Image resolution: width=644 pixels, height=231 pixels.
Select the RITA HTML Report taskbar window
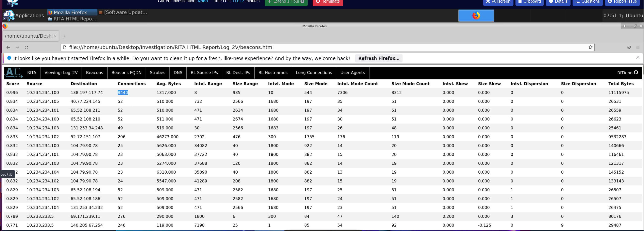coord(72,19)
